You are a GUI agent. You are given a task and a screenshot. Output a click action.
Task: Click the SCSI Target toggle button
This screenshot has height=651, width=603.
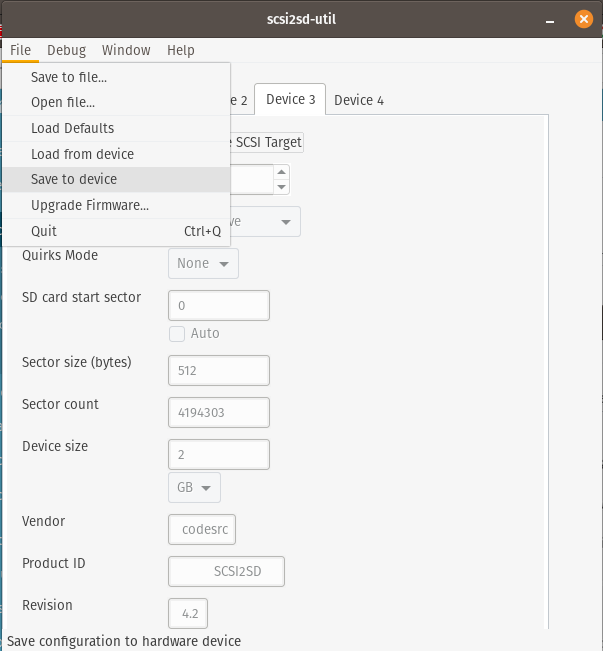pyautogui.click(x=267, y=142)
